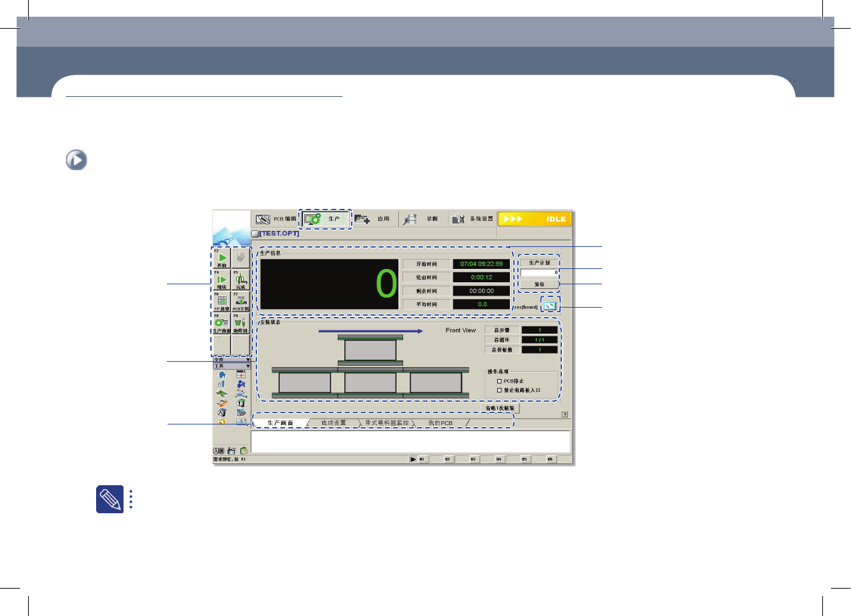Image resolution: width=851 pixels, height=616 pixels.
Task: Click the yellow IDLE status indicator
Action: [536, 219]
